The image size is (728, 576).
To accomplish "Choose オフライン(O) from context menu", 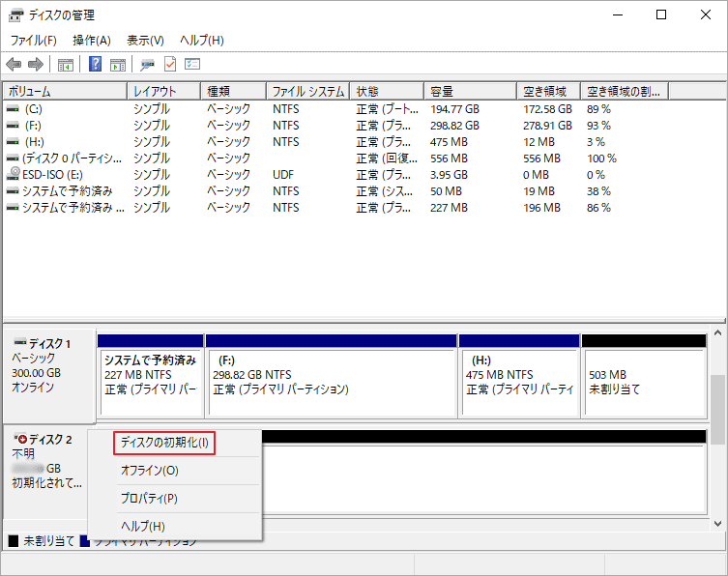I will pyautogui.click(x=150, y=471).
